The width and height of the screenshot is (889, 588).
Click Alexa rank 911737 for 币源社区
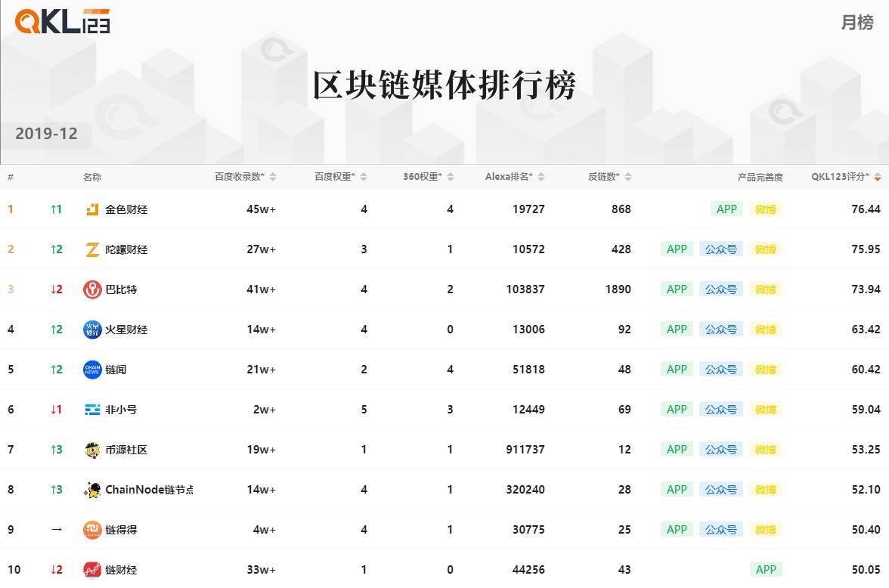(x=525, y=450)
